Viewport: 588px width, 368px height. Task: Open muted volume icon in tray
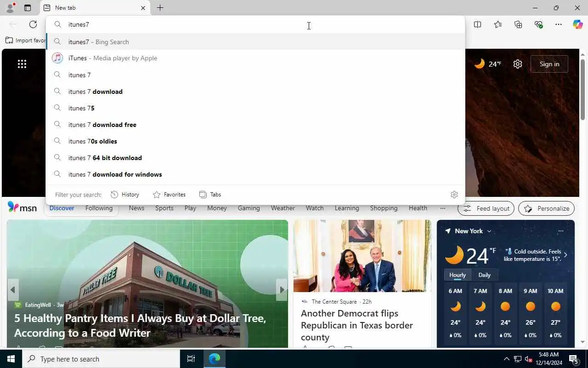pyautogui.click(x=528, y=359)
